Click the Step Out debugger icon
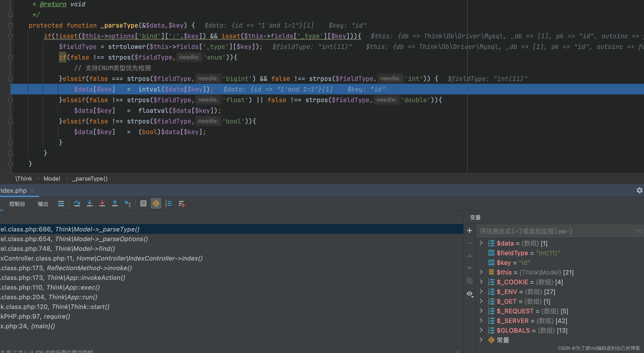The height and width of the screenshot is (353, 644). coord(115,204)
